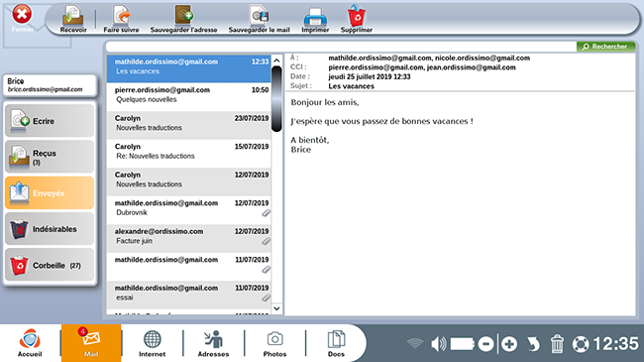Open the 'Les vacances' email
Screen dimensions: 644x362
coord(189,68)
